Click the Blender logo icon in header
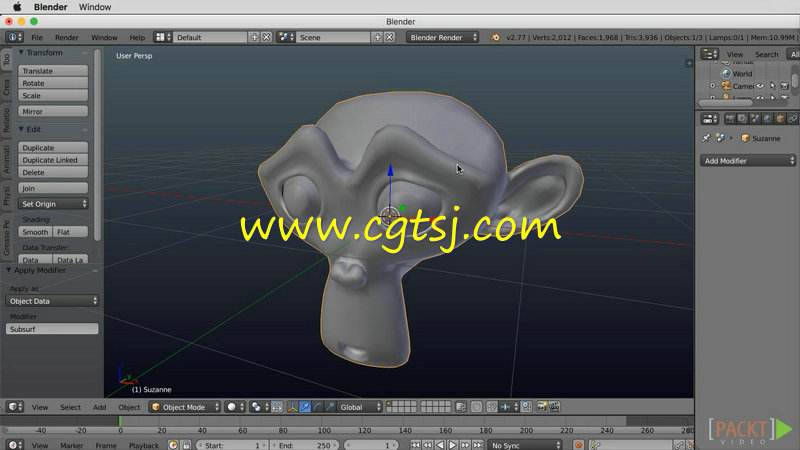The height and width of the screenshot is (450, 800). point(495,37)
